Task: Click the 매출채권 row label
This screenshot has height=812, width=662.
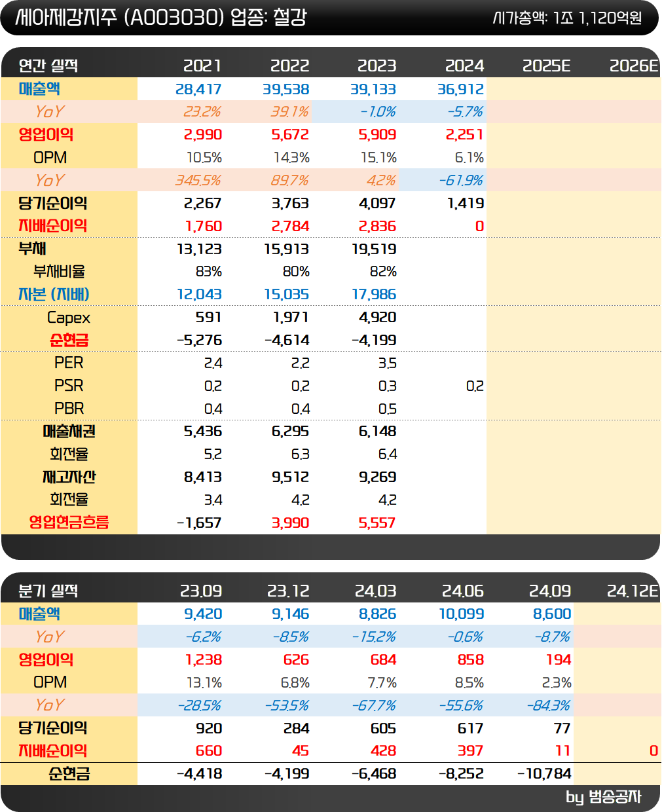Action: click(x=69, y=431)
